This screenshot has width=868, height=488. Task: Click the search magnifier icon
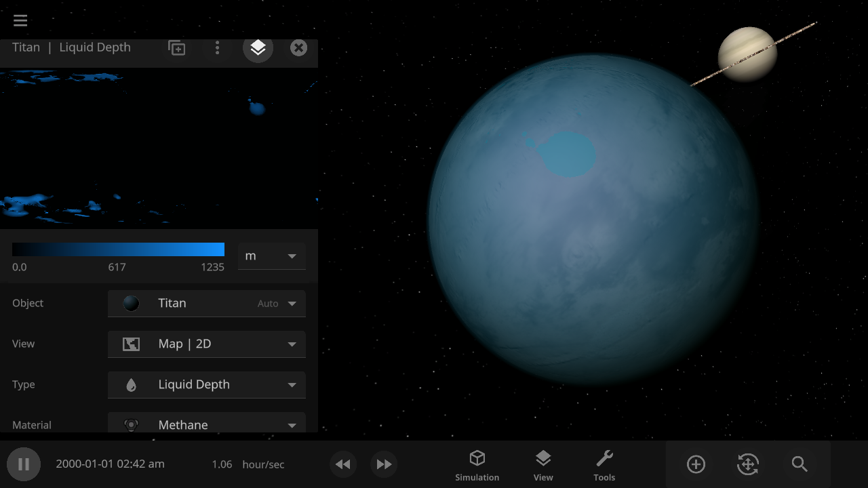[800, 464]
